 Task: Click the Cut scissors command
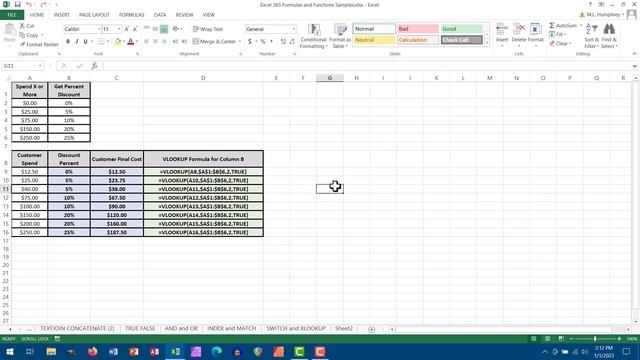click(27, 26)
